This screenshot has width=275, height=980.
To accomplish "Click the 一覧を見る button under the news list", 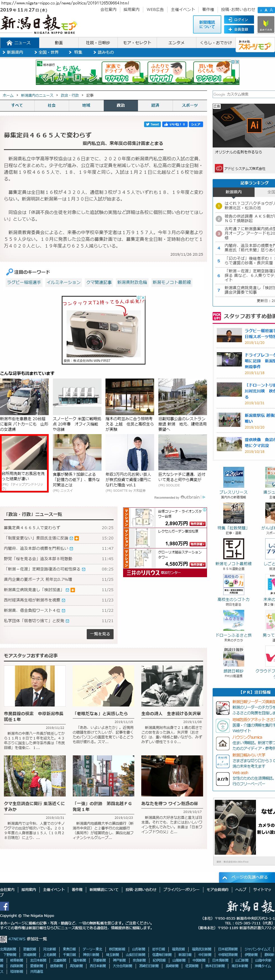I will 100,634.
